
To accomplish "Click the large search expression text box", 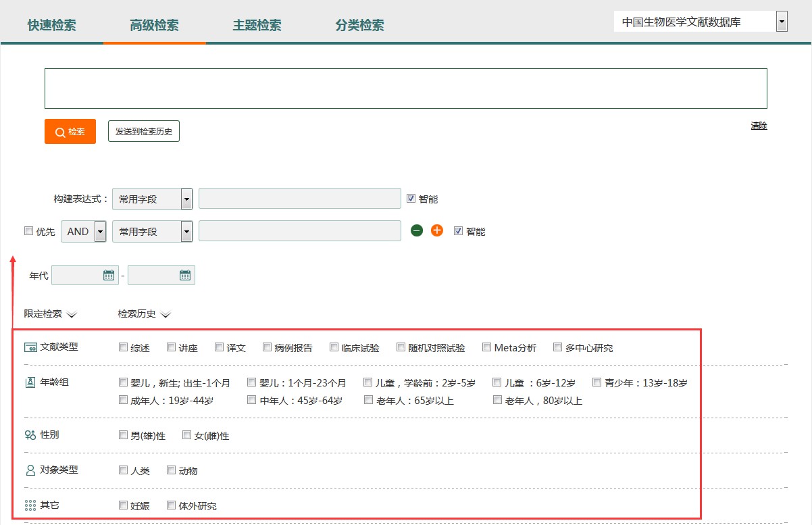I will 405,89.
